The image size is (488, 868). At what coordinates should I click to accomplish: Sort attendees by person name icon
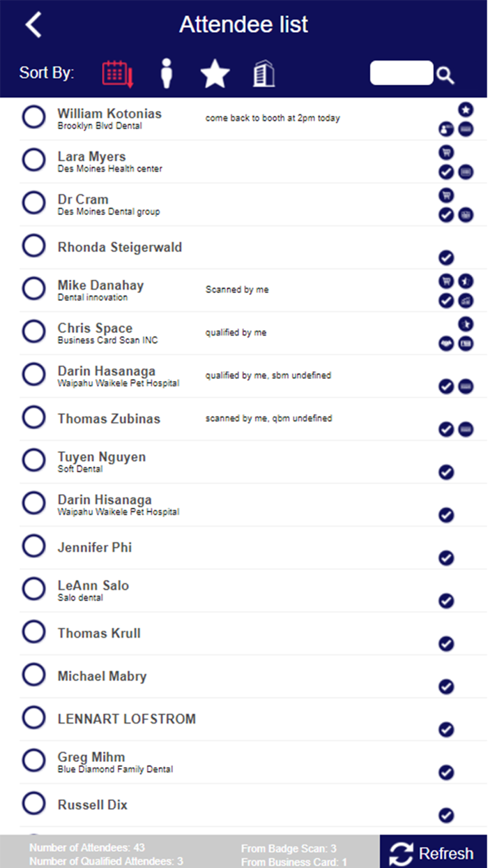pyautogui.click(x=166, y=73)
